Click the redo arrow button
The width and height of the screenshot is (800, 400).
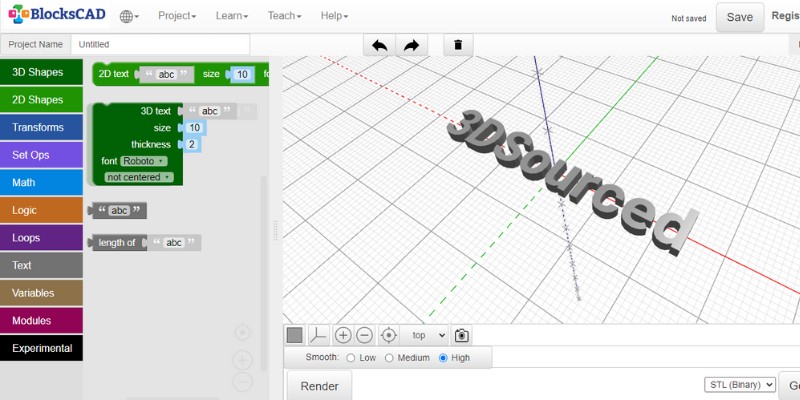click(x=411, y=45)
